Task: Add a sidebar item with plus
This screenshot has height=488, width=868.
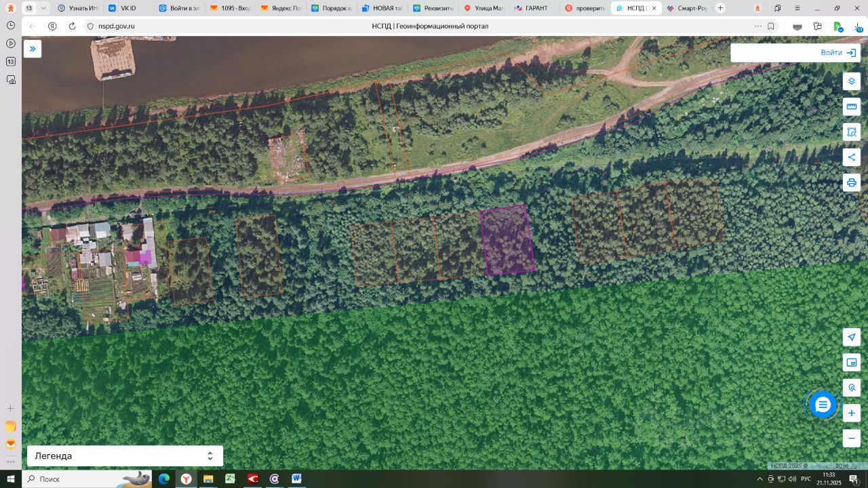Action: pos(11,408)
